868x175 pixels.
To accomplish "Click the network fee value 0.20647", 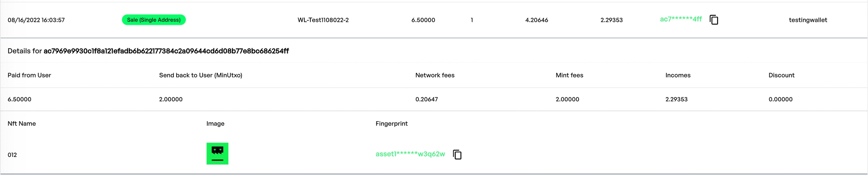I will [x=426, y=99].
